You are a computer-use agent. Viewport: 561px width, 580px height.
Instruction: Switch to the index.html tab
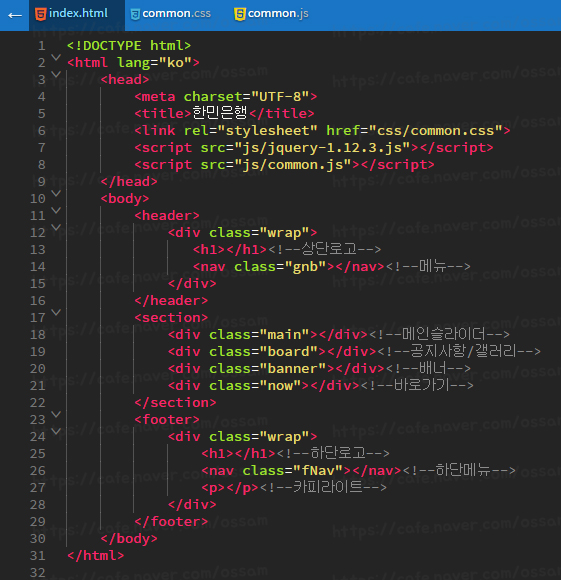[x=77, y=15]
